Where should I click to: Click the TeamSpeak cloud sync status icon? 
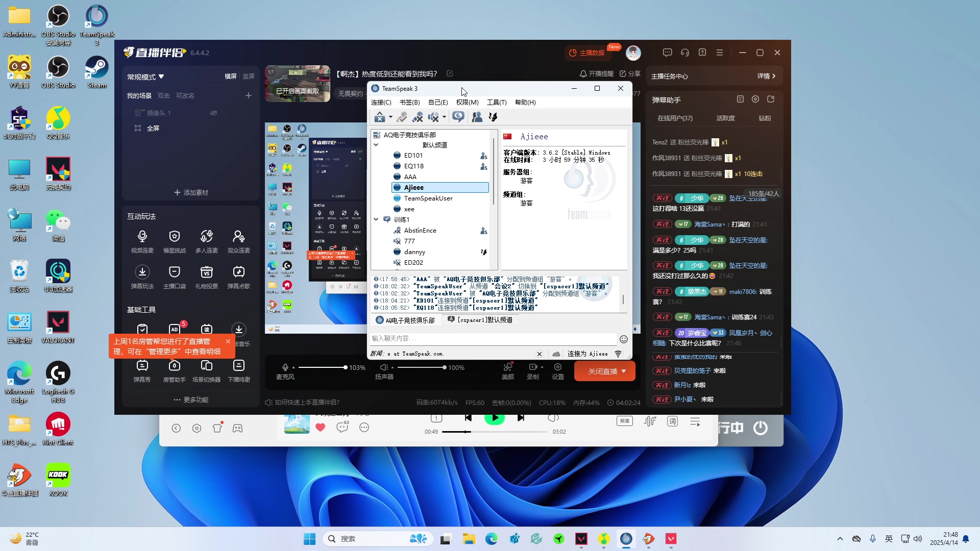pos(556,354)
